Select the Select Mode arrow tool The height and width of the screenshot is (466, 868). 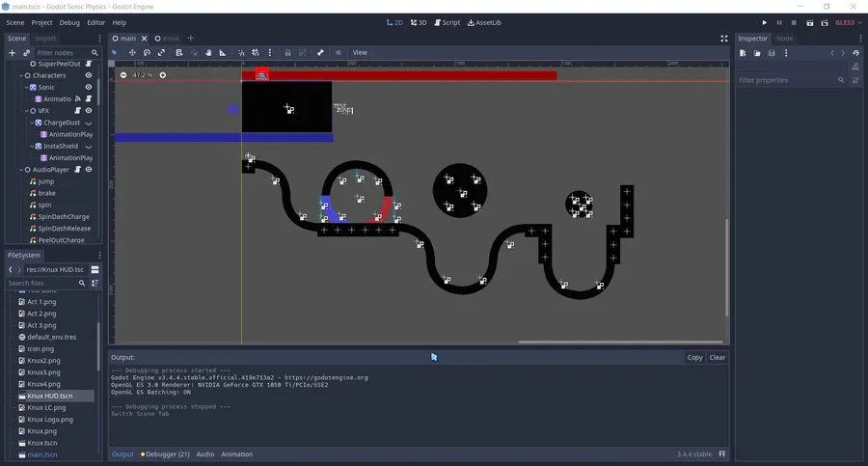click(x=114, y=53)
